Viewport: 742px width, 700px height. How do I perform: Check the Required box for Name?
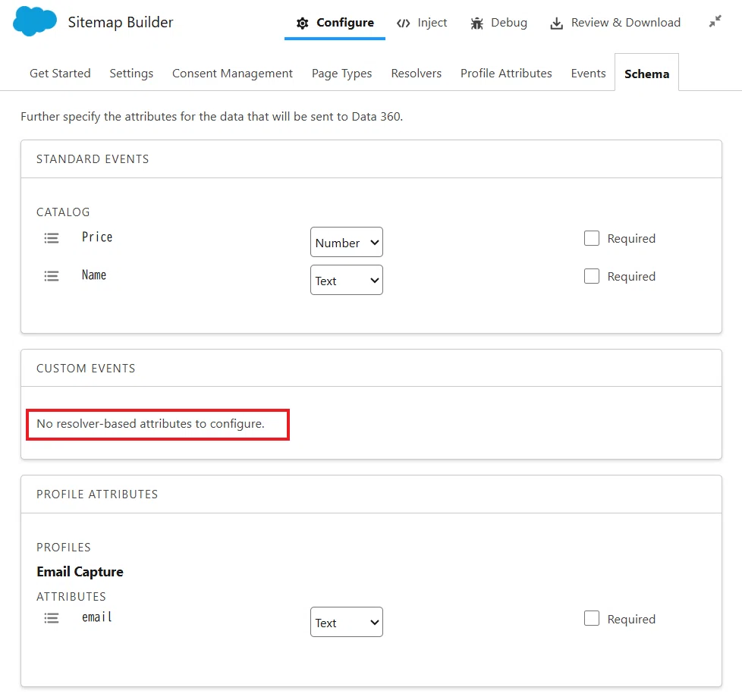coord(592,276)
